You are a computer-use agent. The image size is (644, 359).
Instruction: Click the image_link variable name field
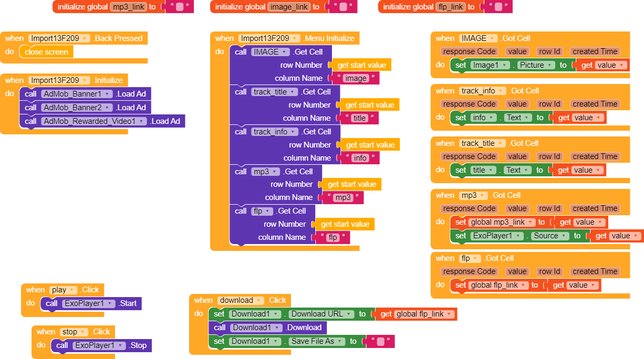tap(288, 7)
